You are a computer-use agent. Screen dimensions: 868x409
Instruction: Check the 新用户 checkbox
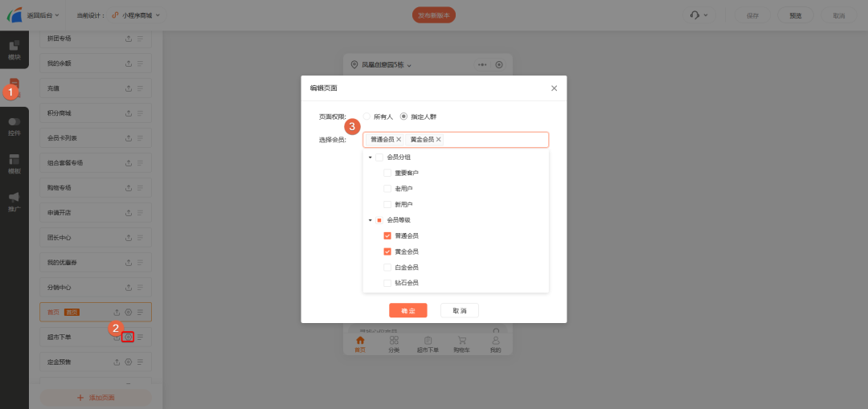pyautogui.click(x=387, y=204)
